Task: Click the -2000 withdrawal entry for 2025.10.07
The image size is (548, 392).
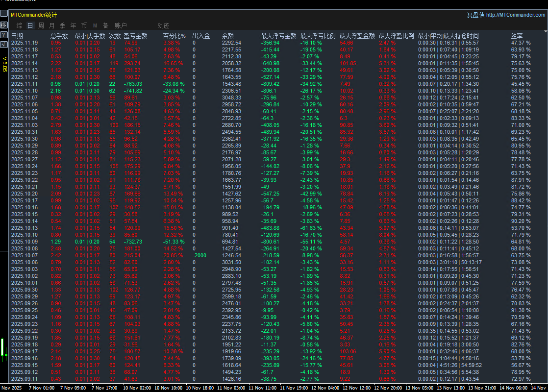Action: click(x=199, y=255)
